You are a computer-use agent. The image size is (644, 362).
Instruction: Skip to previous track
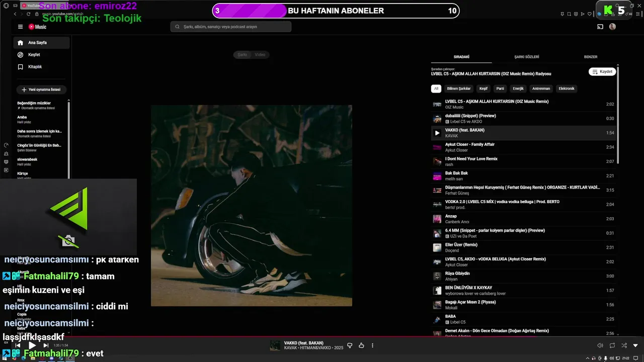18,345
